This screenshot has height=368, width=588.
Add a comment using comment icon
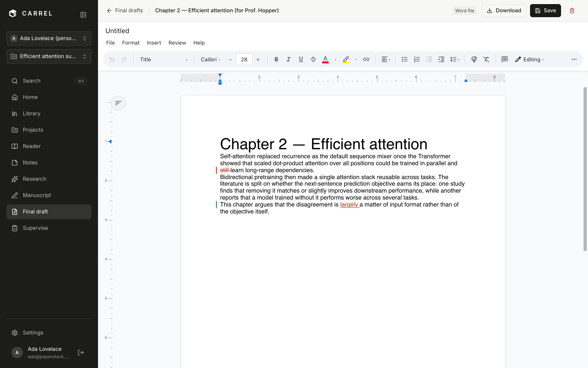(x=505, y=59)
